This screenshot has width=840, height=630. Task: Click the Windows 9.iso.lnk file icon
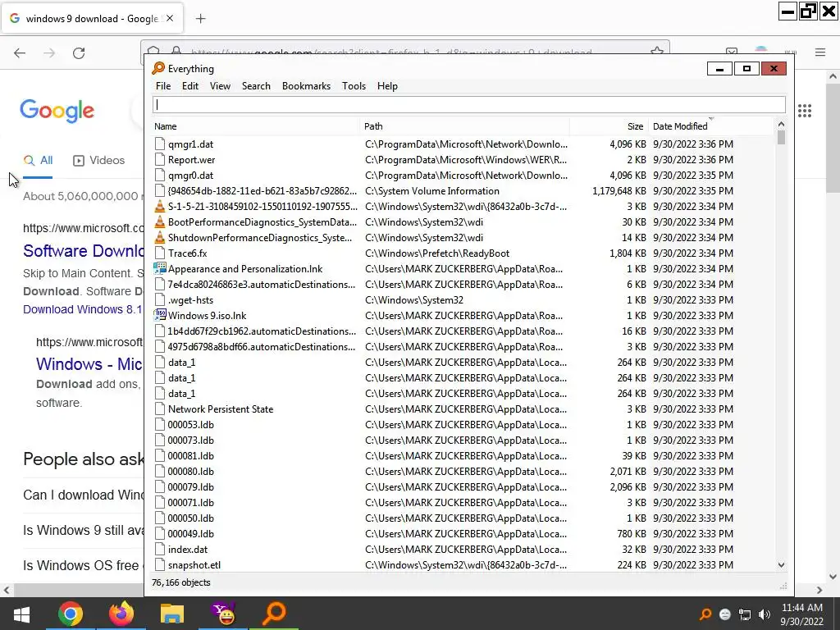click(160, 316)
